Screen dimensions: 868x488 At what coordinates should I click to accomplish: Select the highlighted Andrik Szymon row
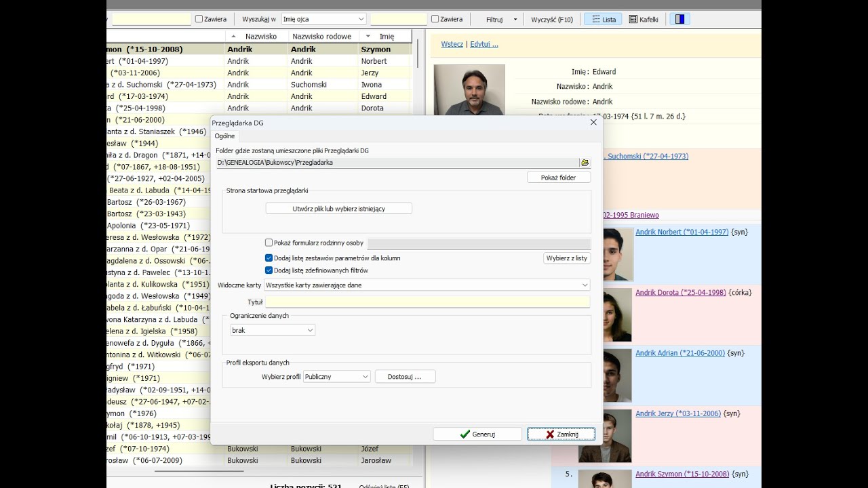259,49
